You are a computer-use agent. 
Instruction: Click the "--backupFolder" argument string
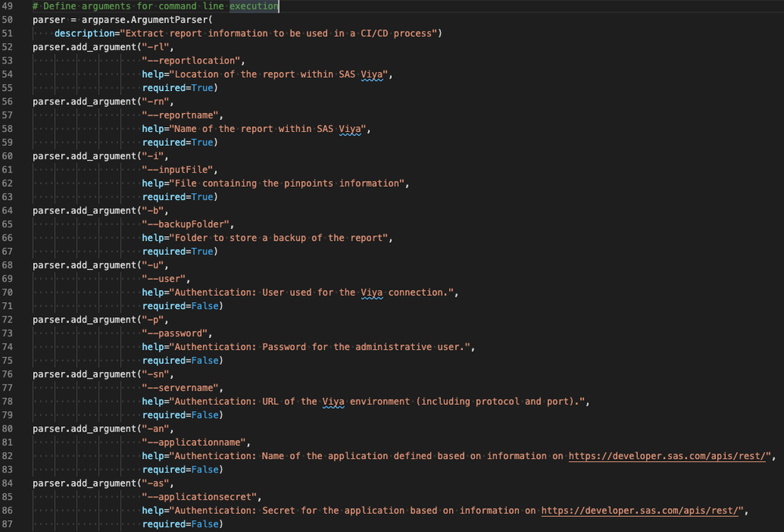(188, 224)
